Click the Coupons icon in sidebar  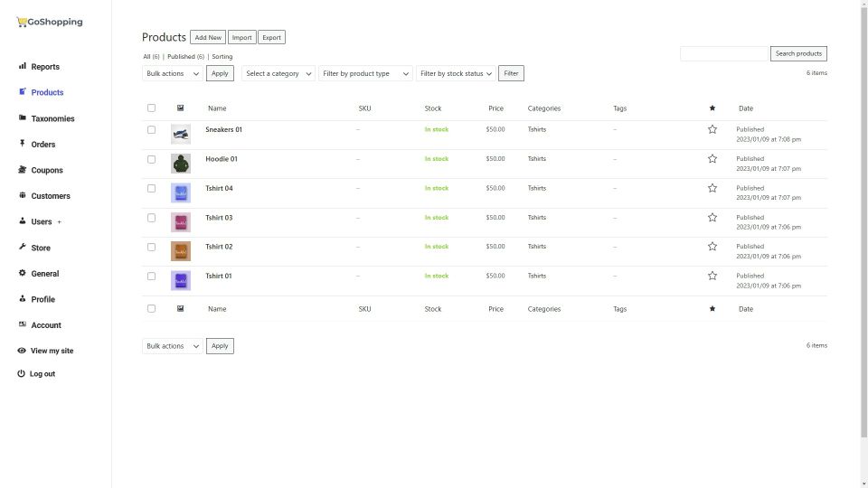tap(23, 170)
